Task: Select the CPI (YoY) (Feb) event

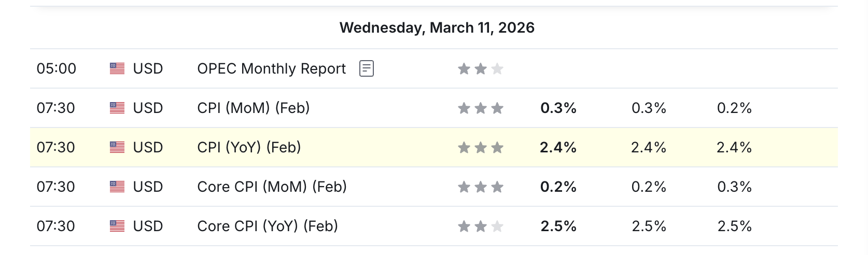Action: [249, 147]
